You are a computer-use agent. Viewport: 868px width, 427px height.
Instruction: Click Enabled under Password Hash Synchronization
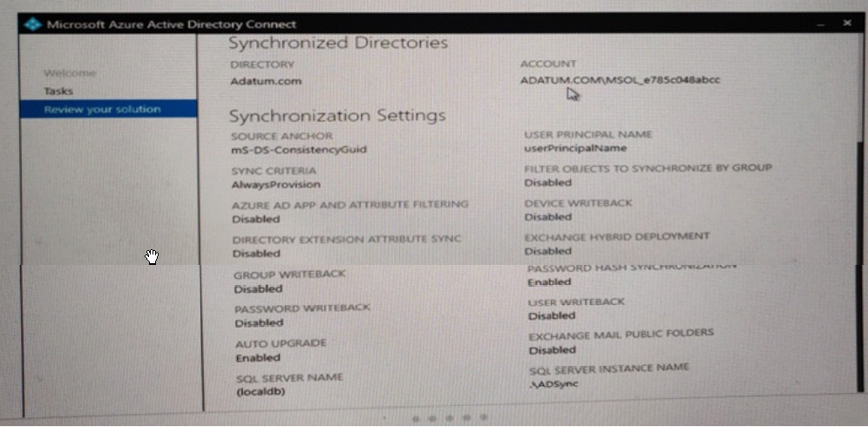pos(549,282)
